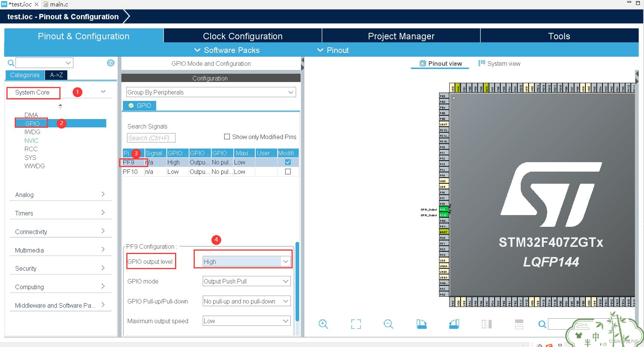Click Search Signals input field

pos(151,138)
